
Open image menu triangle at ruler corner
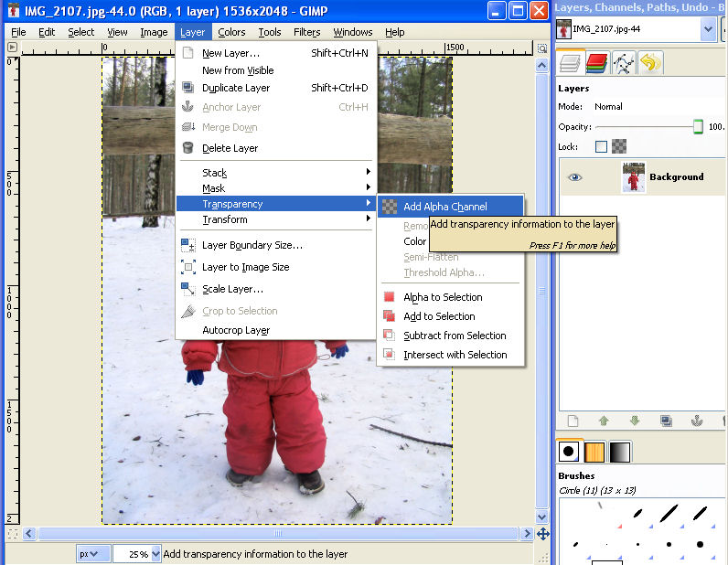pyautogui.click(x=13, y=48)
